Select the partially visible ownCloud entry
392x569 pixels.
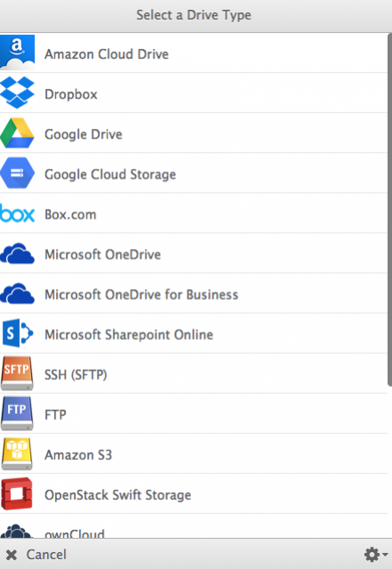[194, 526]
